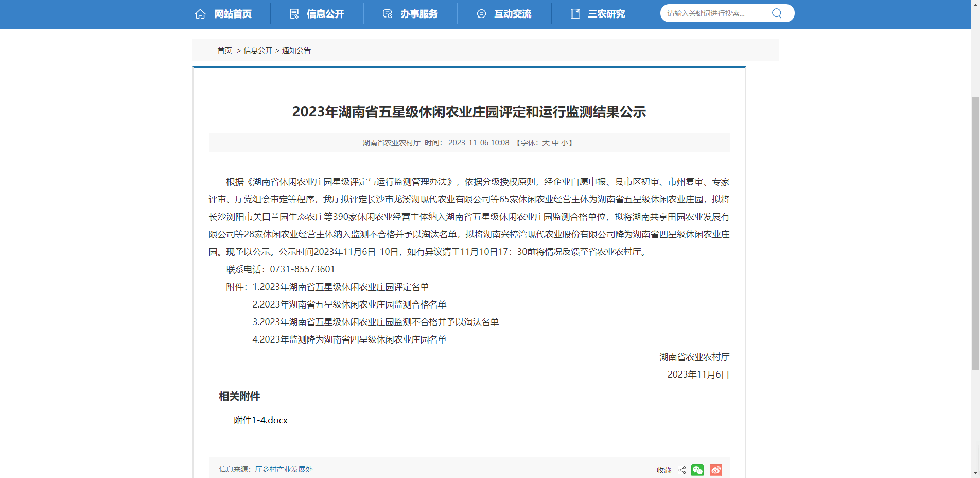Click attachment line 1.2023年湖南省五星级休闲农业庄园评定名单
The height and width of the screenshot is (478, 980).
pyautogui.click(x=341, y=287)
